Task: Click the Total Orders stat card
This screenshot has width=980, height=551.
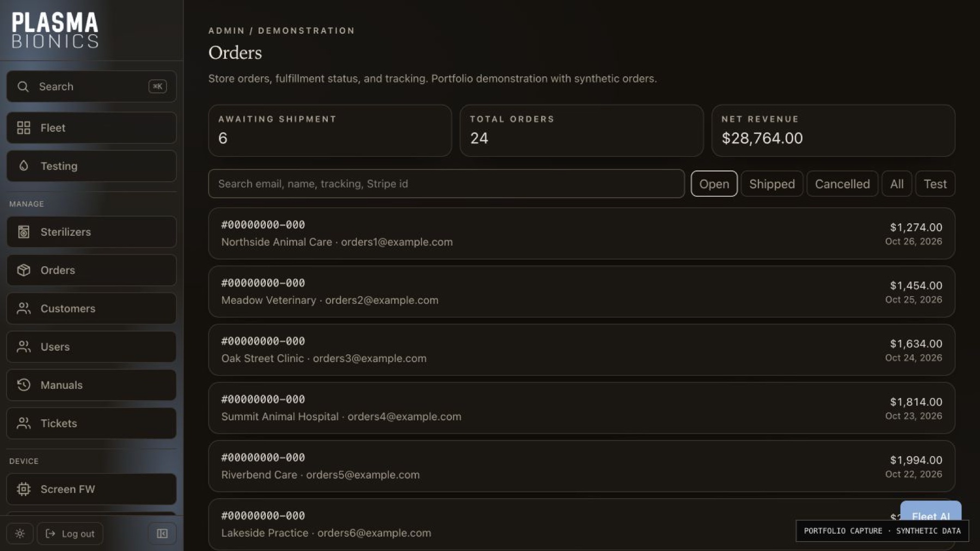Action: [x=581, y=131]
